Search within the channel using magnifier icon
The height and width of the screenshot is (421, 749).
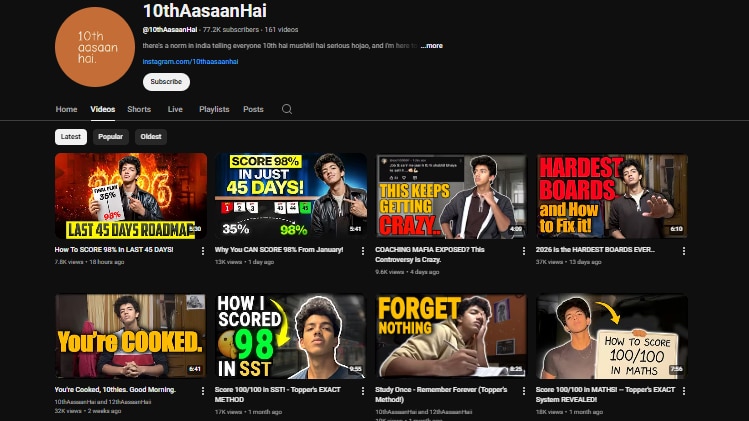(x=287, y=109)
